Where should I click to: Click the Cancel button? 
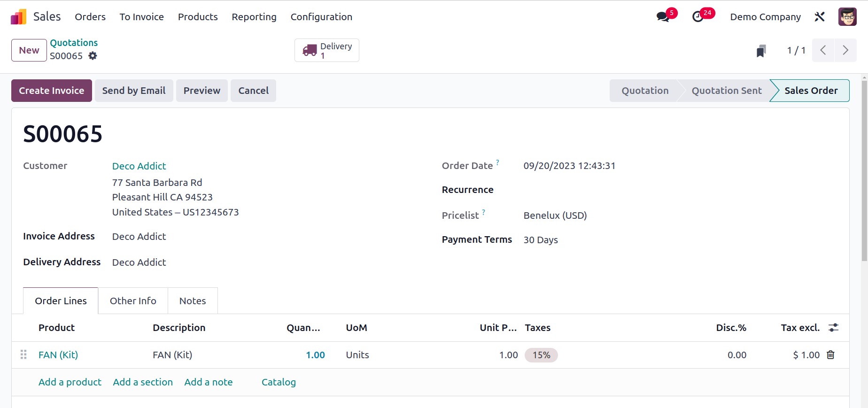click(253, 91)
